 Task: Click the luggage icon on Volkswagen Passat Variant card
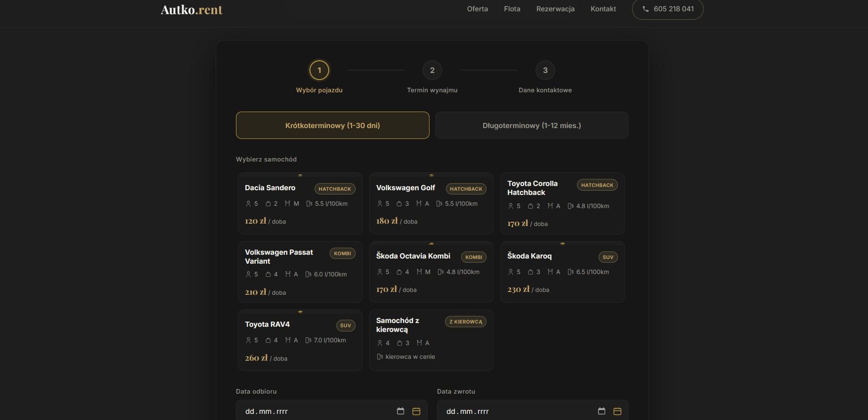[268, 275]
